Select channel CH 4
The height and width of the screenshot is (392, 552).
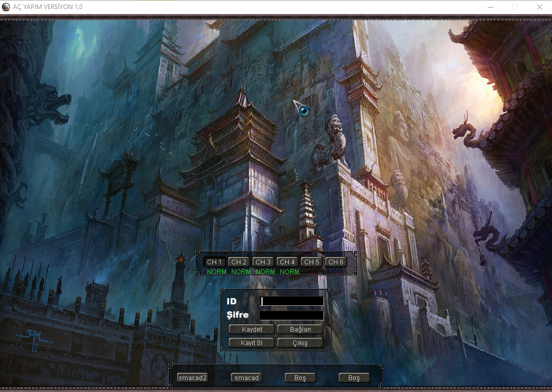click(x=287, y=262)
